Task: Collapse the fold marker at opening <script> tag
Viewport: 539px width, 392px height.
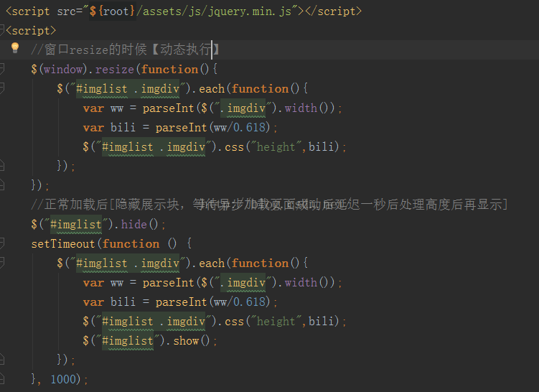Action: (x=1, y=30)
